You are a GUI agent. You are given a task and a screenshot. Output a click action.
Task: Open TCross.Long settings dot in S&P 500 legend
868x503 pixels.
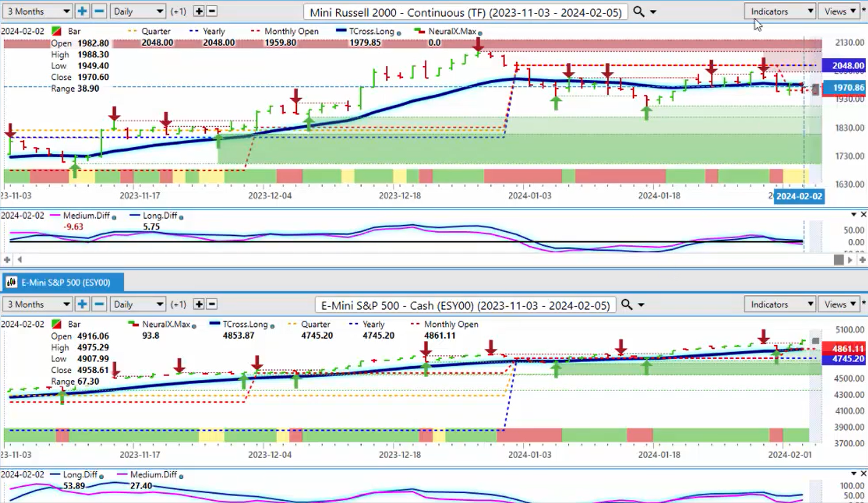(x=272, y=325)
